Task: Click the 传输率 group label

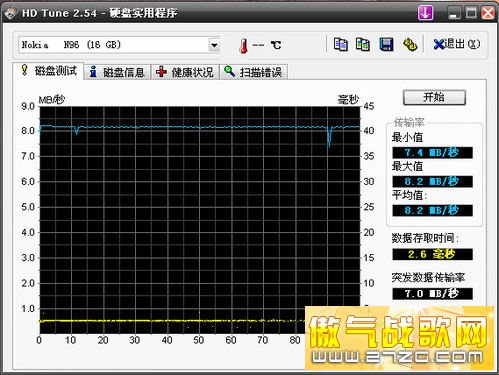Action: click(409, 122)
